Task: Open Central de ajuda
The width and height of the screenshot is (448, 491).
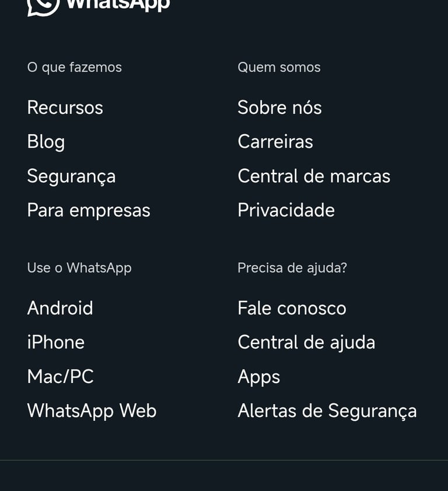Action: [306, 342]
